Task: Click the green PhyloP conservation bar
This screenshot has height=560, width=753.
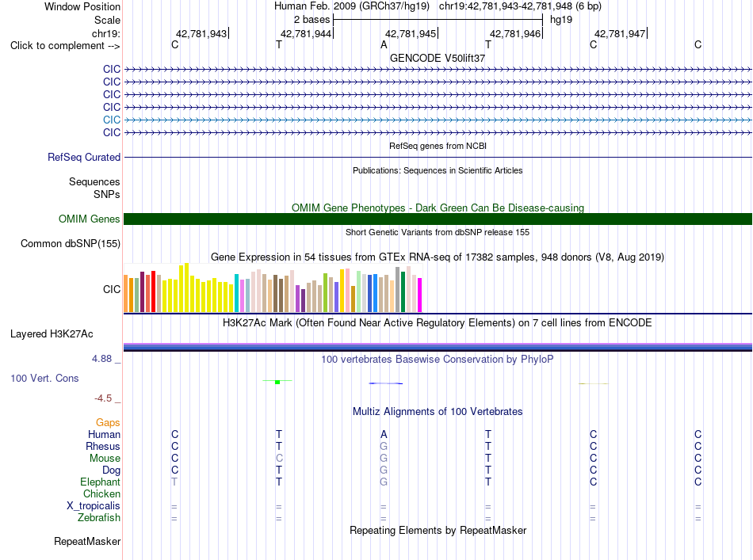Action: click(277, 382)
